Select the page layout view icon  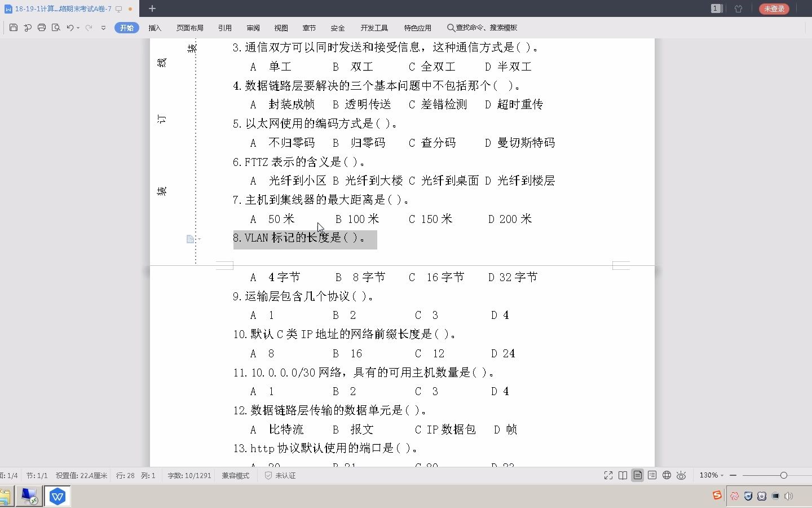click(x=637, y=475)
